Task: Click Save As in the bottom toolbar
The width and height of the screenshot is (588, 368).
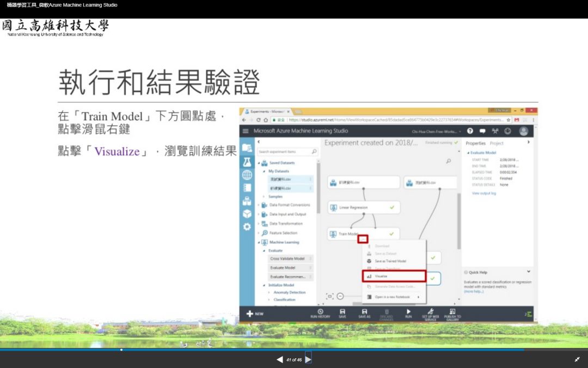Action: coord(364,313)
